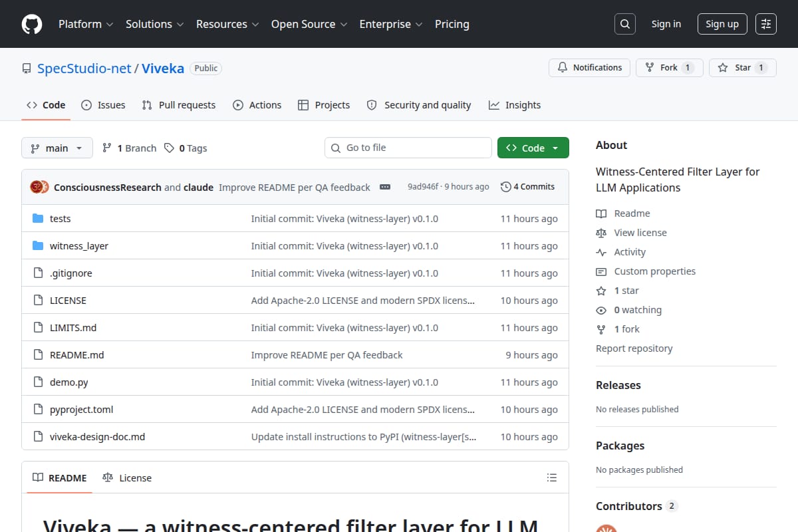Switch to the Pull requests tab

(x=178, y=105)
